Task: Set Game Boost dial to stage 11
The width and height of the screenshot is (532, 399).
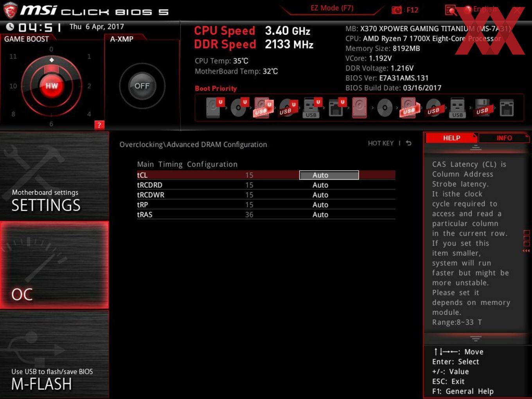Action: click(x=13, y=56)
